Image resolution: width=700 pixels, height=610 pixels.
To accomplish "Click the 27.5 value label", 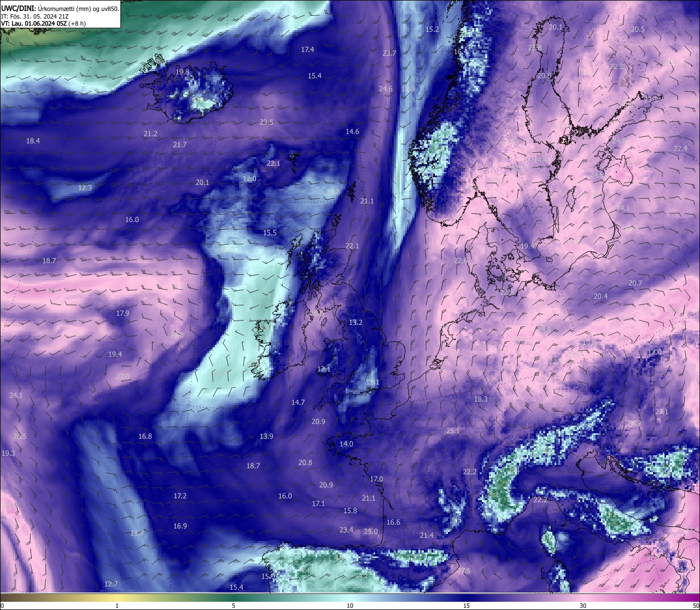I will coord(464,571).
